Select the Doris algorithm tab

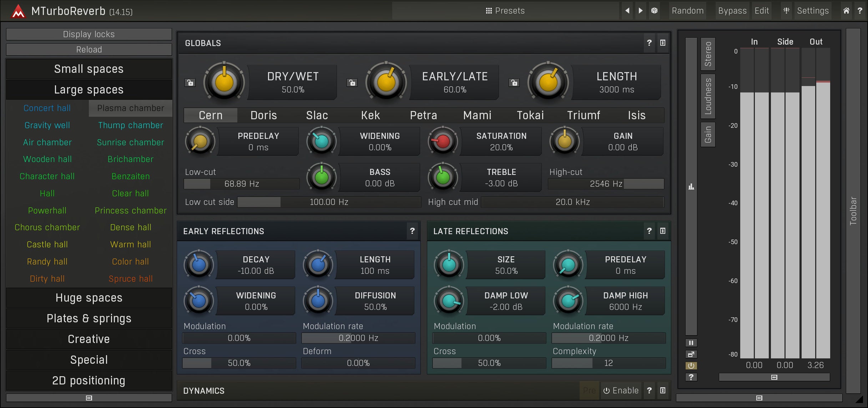263,115
